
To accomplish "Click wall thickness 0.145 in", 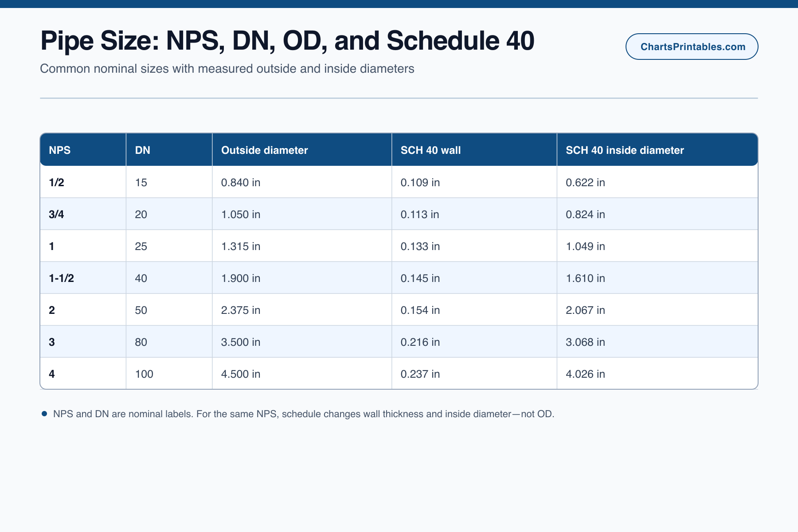I will click(474, 278).
